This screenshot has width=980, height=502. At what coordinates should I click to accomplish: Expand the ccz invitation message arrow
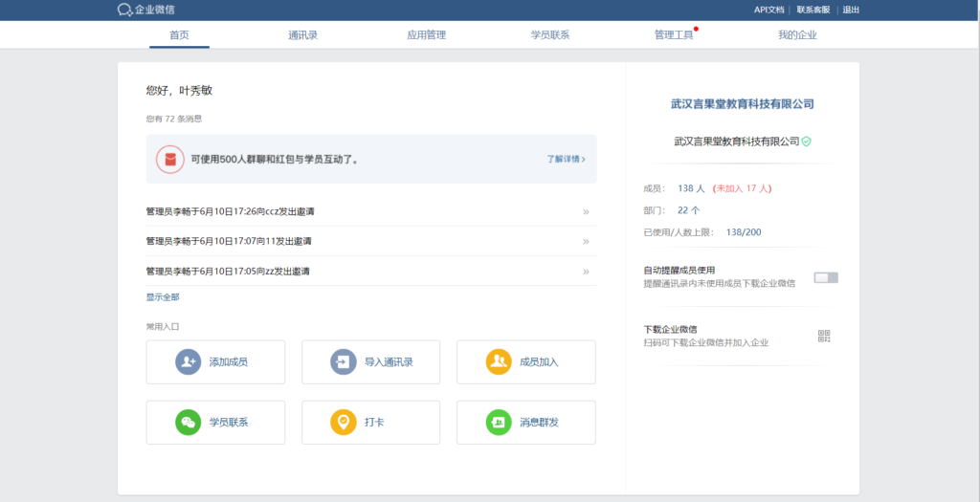[x=586, y=211]
